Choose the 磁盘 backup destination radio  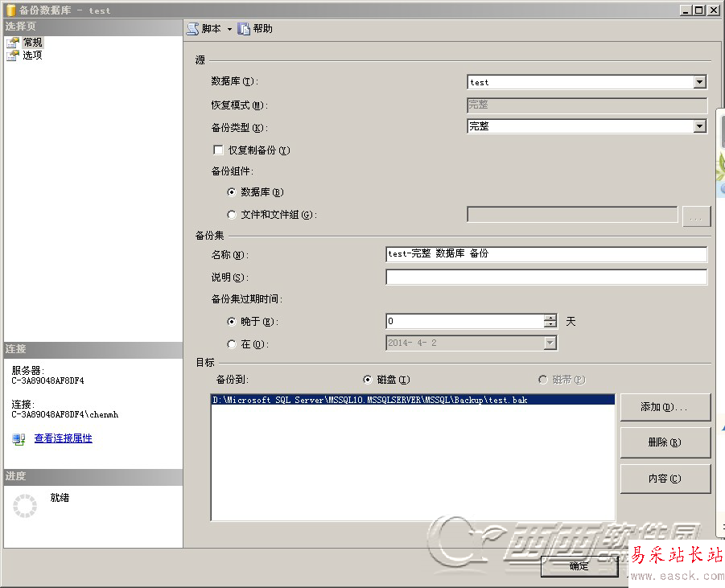click(368, 380)
